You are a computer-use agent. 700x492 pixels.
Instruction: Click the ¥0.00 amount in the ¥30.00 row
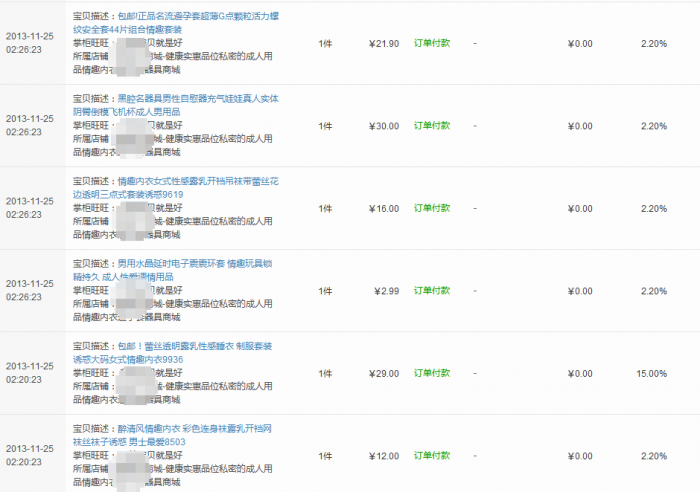(580, 126)
